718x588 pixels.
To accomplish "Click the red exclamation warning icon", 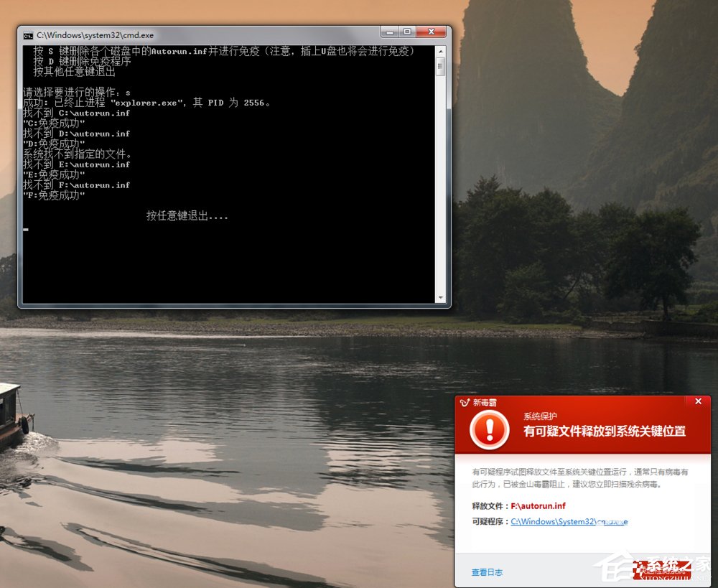I will (x=490, y=430).
